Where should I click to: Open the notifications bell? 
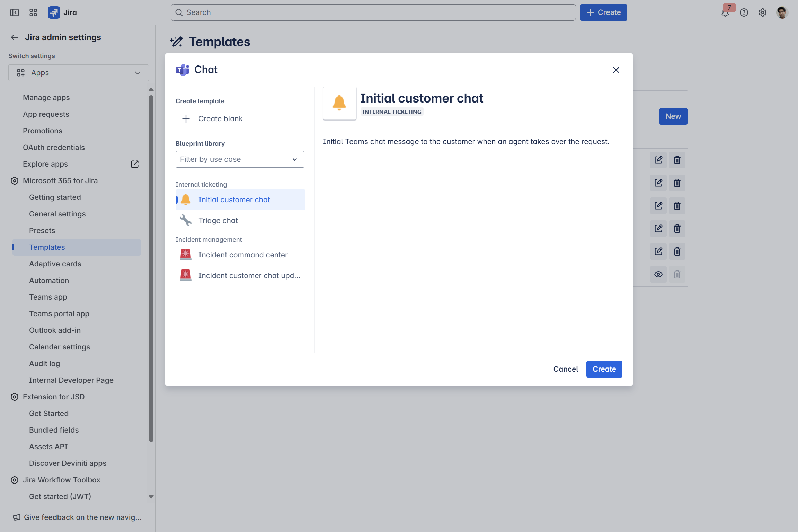tap(725, 13)
